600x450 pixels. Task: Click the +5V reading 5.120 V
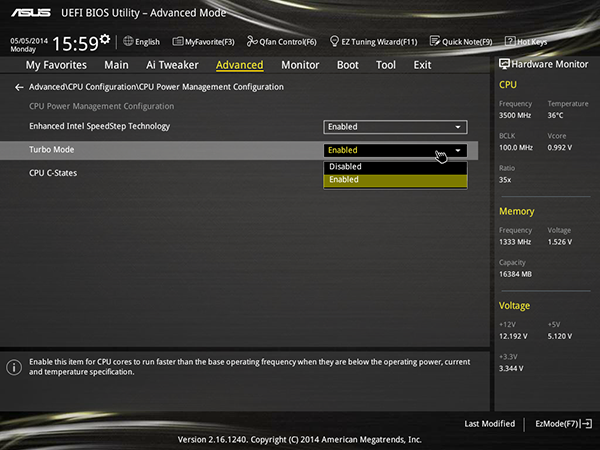(x=559, y=336)
